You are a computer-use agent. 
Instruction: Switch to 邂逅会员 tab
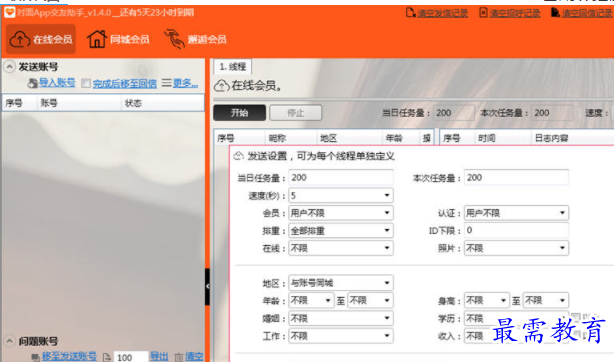[x=195, y=39]
